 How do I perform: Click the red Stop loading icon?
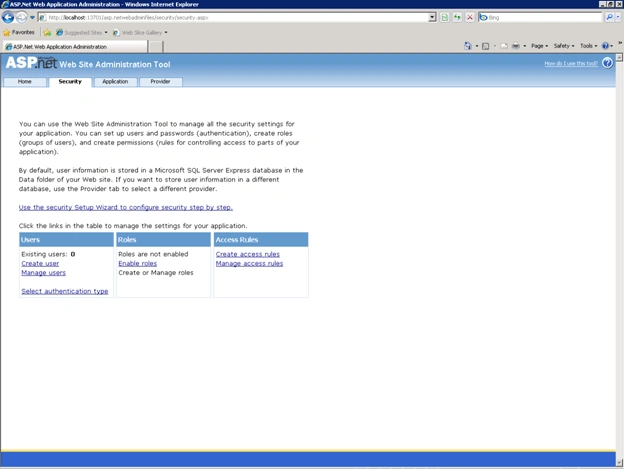click(470, 18)
